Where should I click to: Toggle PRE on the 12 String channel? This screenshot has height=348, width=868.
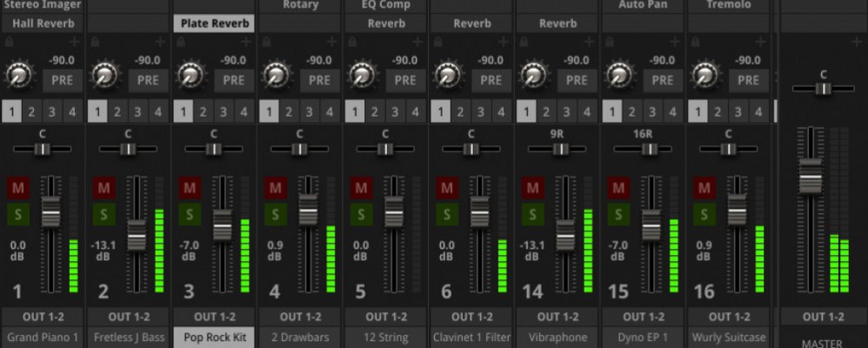pyautogui.click(x=404, y=79)
